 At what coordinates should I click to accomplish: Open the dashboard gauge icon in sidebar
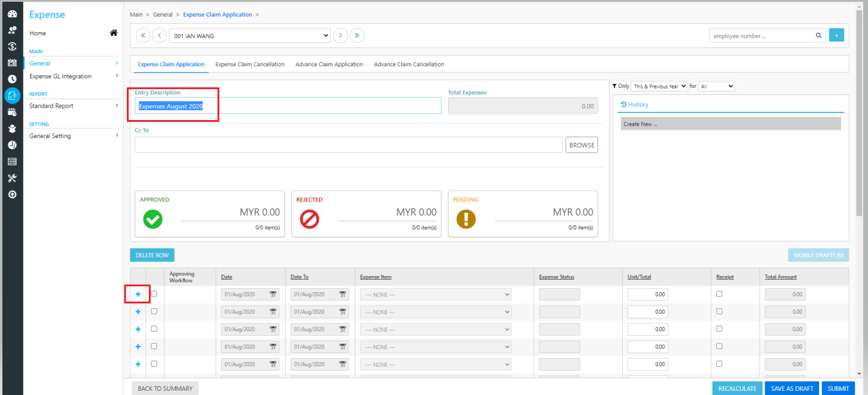coord(12,14)
